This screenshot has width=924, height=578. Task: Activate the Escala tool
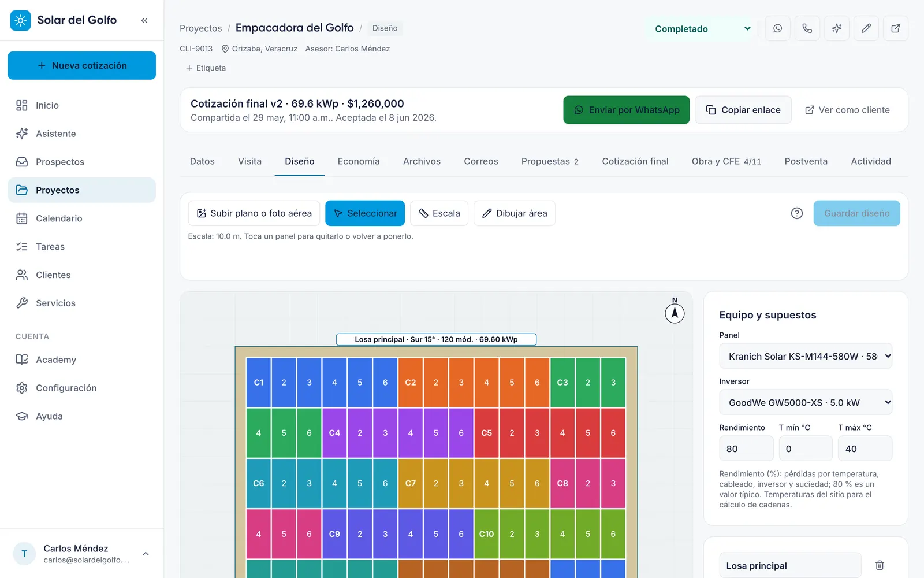[439, 213]
